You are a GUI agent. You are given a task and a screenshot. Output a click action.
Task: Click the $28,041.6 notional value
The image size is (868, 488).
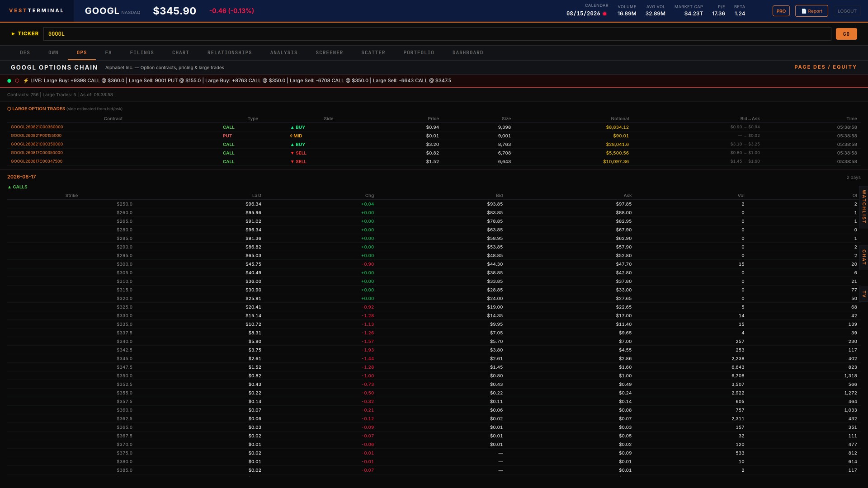(617, 145)
